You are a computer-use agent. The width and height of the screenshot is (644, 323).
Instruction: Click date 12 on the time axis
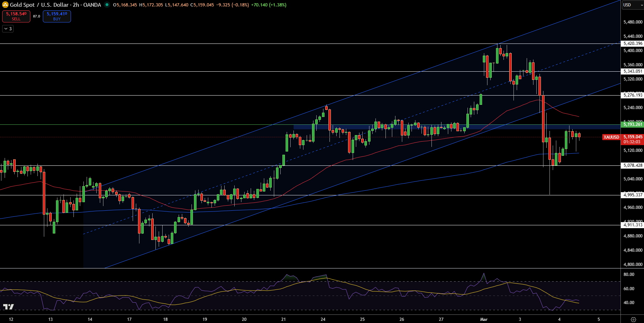(x=11, y=319)
